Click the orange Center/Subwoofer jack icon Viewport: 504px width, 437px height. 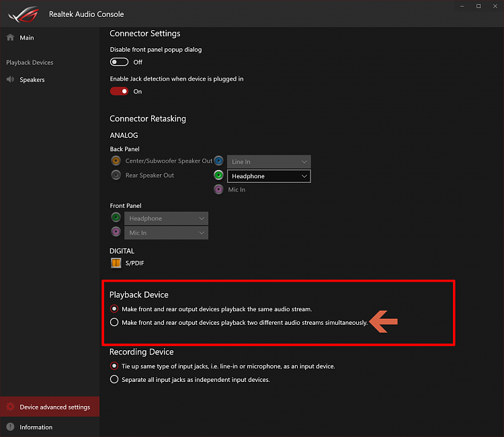116,161
